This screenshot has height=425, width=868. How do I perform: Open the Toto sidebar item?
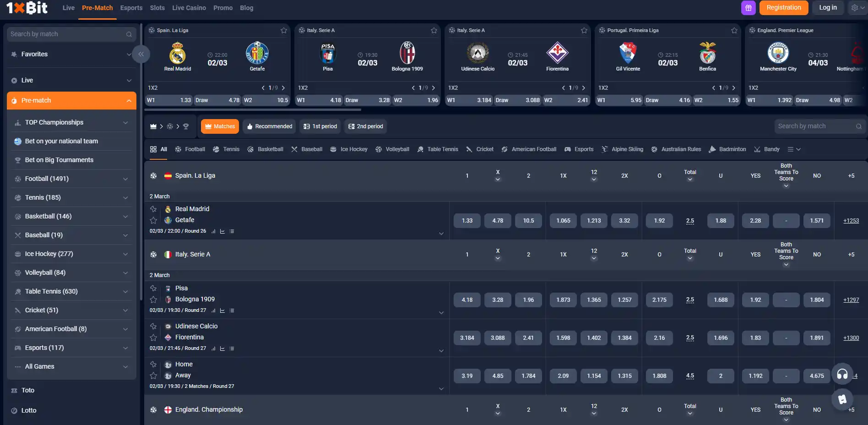(27, 390)
